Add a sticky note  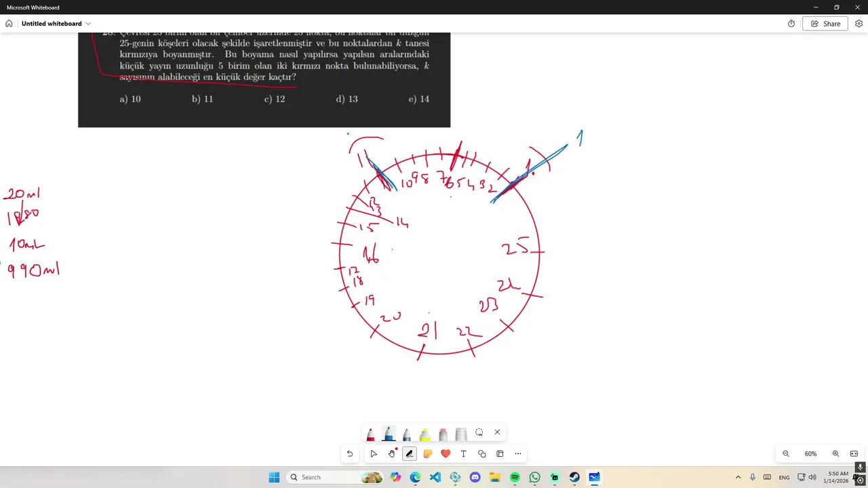428,454
